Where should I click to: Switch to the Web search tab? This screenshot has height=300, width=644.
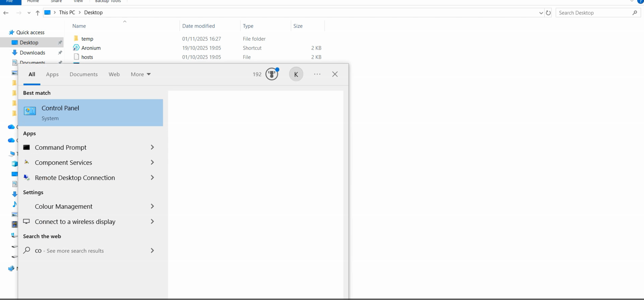[114, 74]
